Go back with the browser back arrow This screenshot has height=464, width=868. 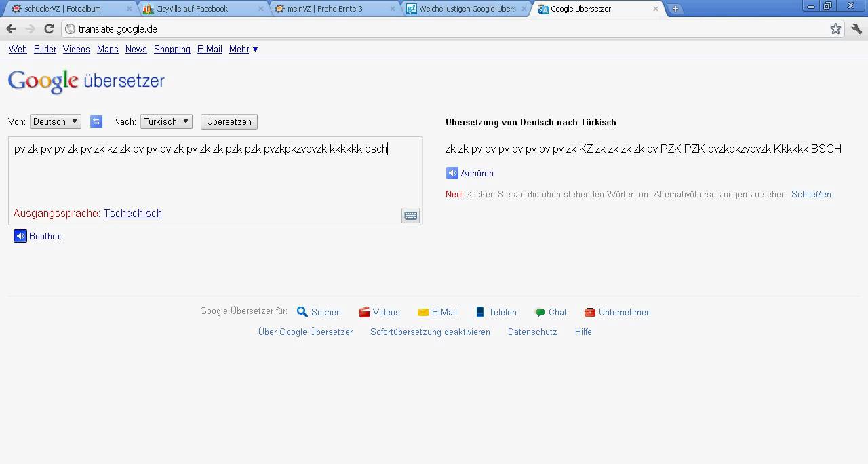[x=11, y=28]
